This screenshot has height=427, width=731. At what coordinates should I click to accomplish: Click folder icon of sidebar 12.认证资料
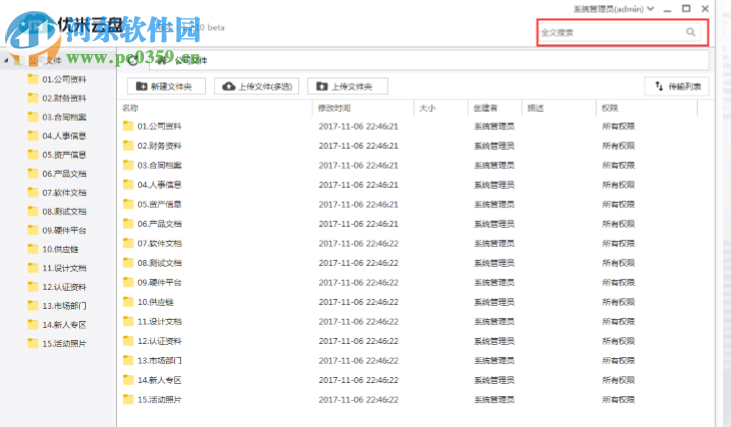point(33,287)
